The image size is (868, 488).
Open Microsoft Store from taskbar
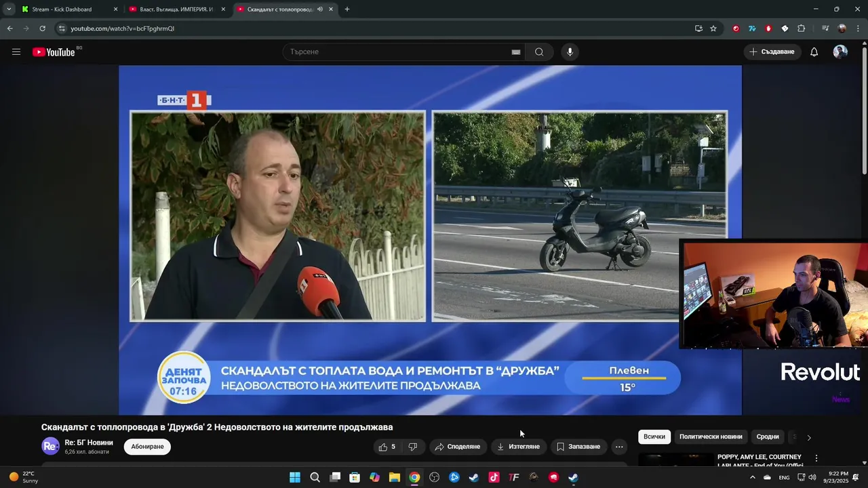(x=355, y=478)
